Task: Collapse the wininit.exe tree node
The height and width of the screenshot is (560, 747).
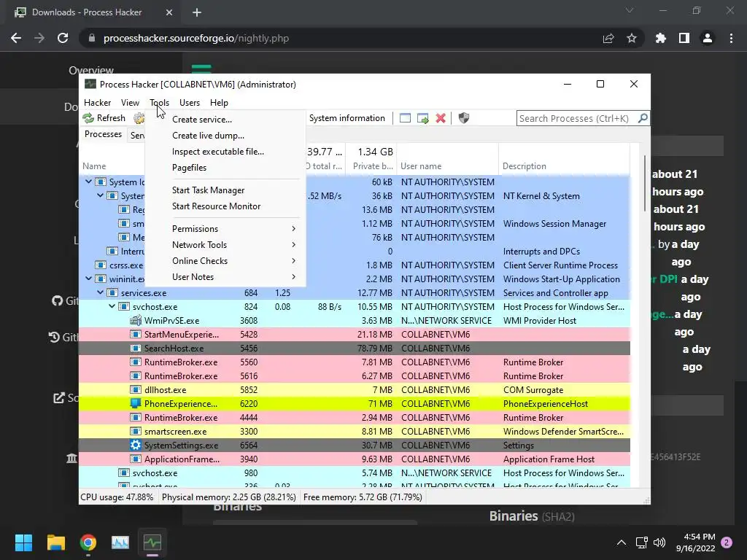Action: pos(88,279)
